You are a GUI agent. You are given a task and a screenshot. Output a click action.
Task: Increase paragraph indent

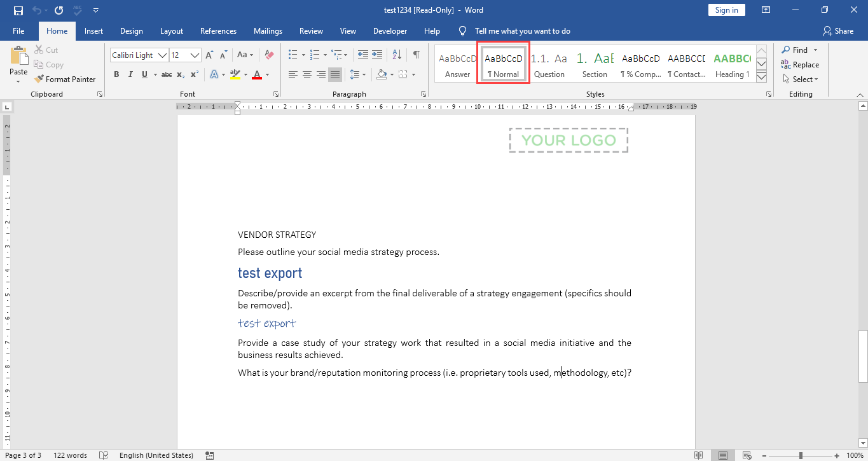(378, 55)
